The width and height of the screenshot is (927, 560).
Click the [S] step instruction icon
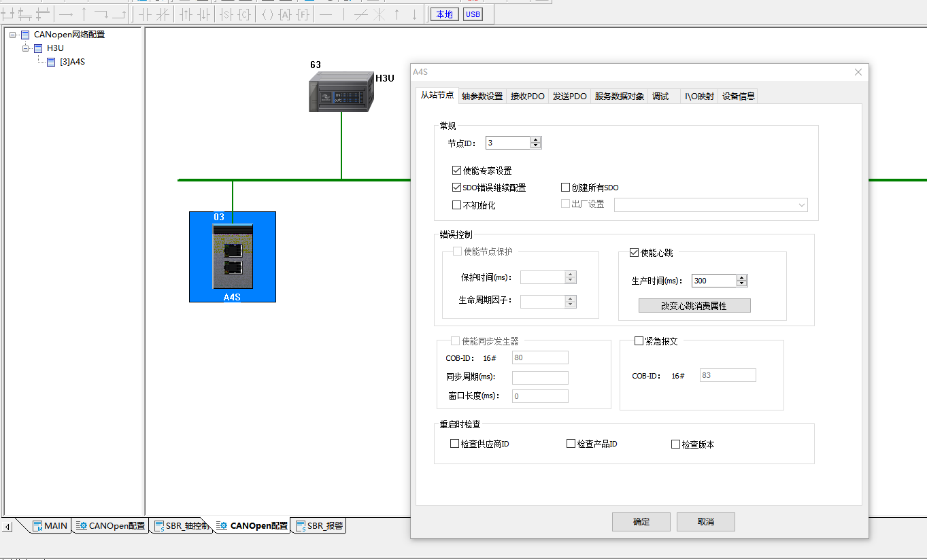pos(226,14)
